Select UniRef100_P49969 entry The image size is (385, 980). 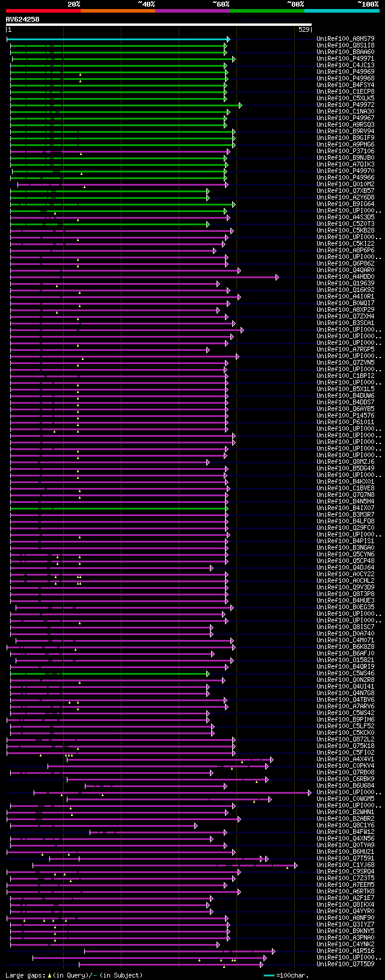tap(345, 72)
